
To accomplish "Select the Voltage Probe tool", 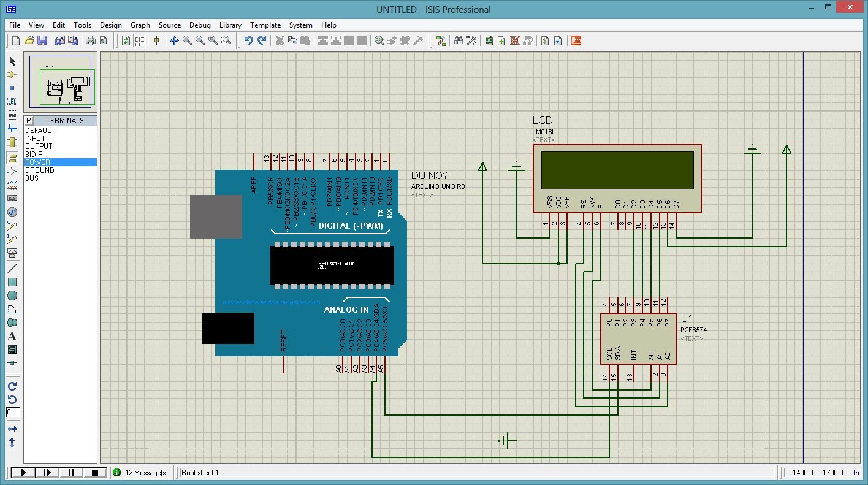I will point(12,226).
